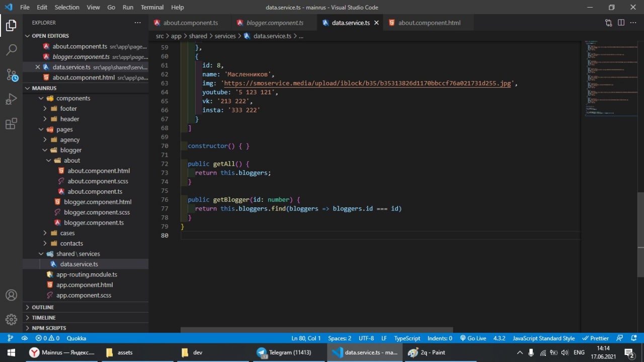The width and height of the screenshot is (644, 362).
Task: Click Split Editor Right icon
Action: click(621, 23)
